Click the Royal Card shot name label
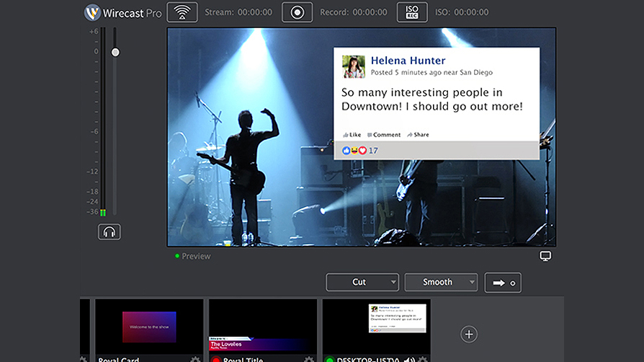The height and width of the screenshot is (362, 644). coord(119,360)
